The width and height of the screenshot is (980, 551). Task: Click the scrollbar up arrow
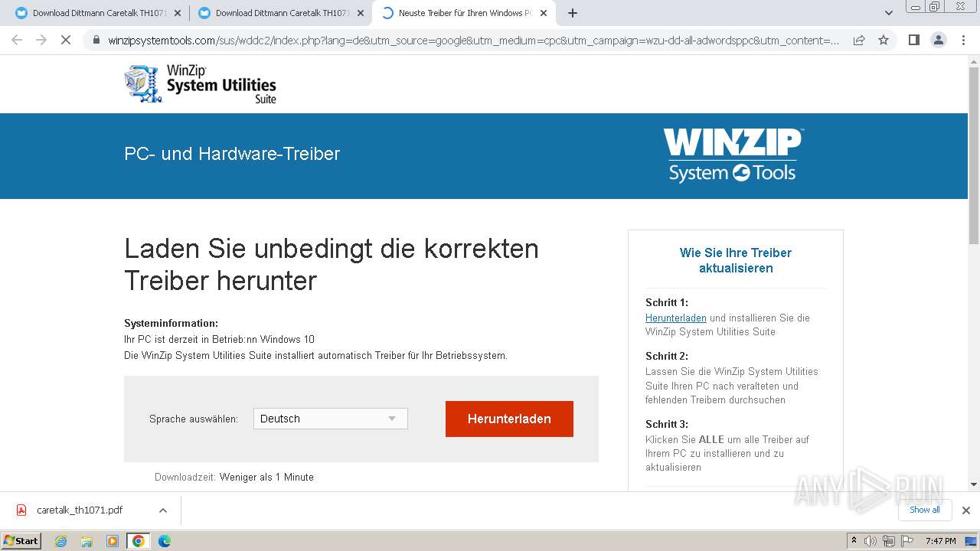click(974, 62)
